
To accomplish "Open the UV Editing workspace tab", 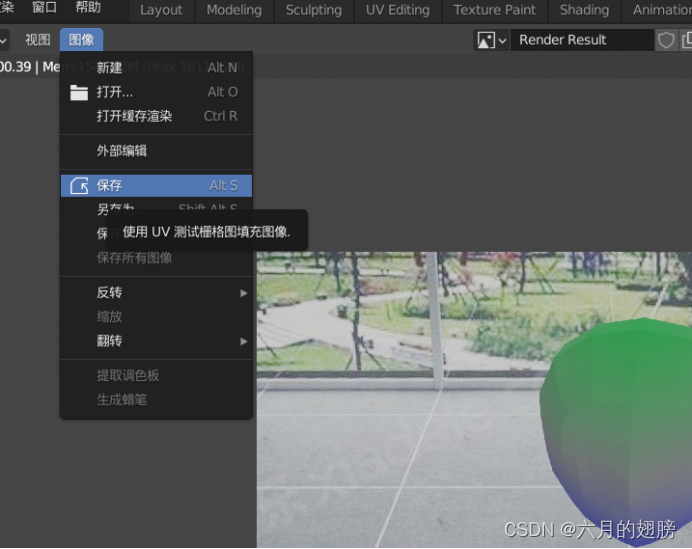I will pos(397,10).
